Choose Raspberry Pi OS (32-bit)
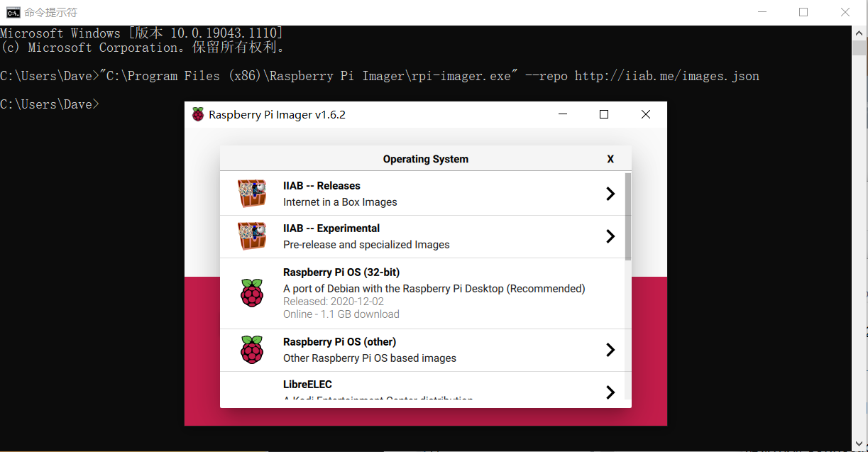 423,293
